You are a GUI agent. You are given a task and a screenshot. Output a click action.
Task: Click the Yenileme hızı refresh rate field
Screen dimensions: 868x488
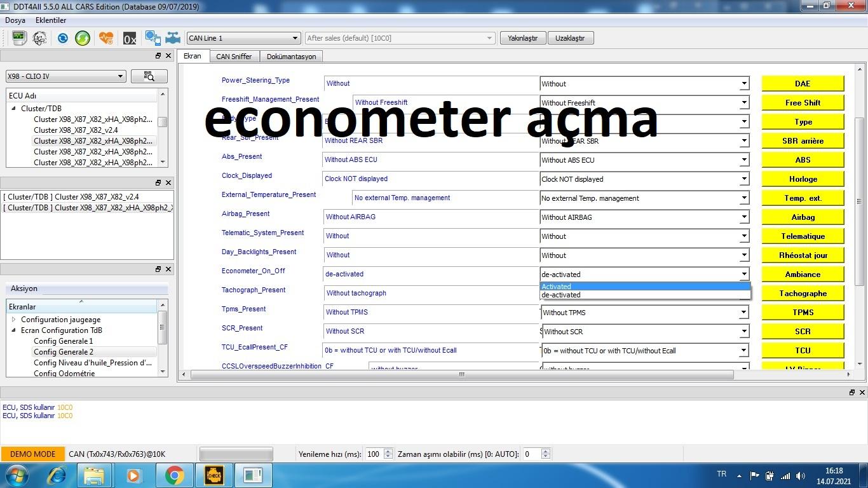374,454
